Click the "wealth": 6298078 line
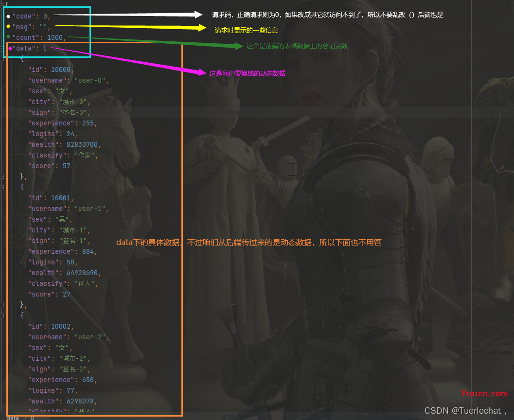 (62, 402)
